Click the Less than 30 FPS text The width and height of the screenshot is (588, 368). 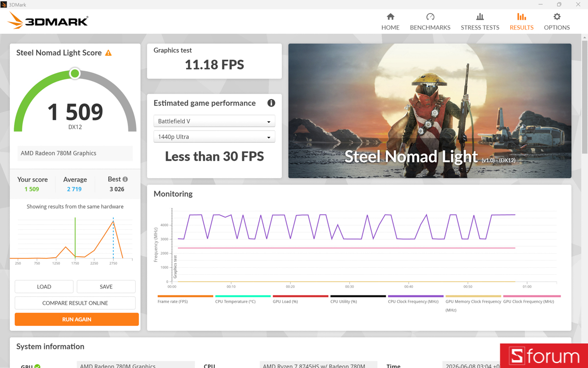(x=214, y=157)
